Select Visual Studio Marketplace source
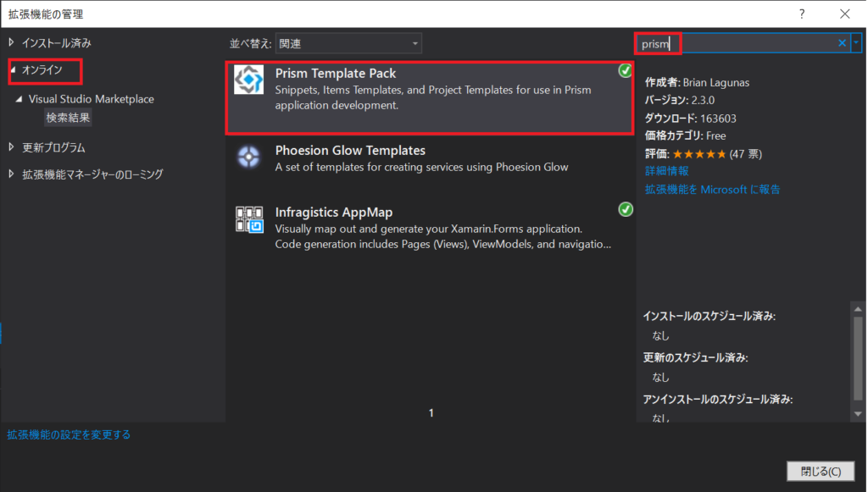868x492 pixels. tap(92, 99)
